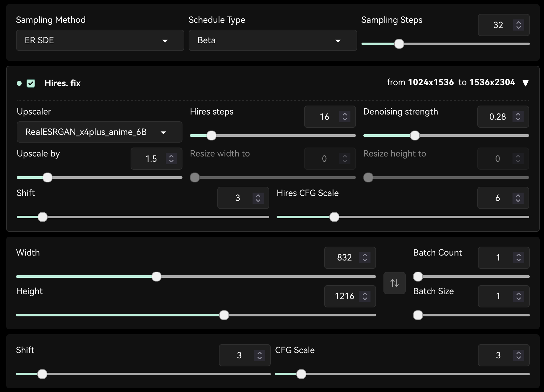Click the Resize width to slider handle
This screenshot has width=544, height=392.
pyautogui.click(x=195, y=177)
